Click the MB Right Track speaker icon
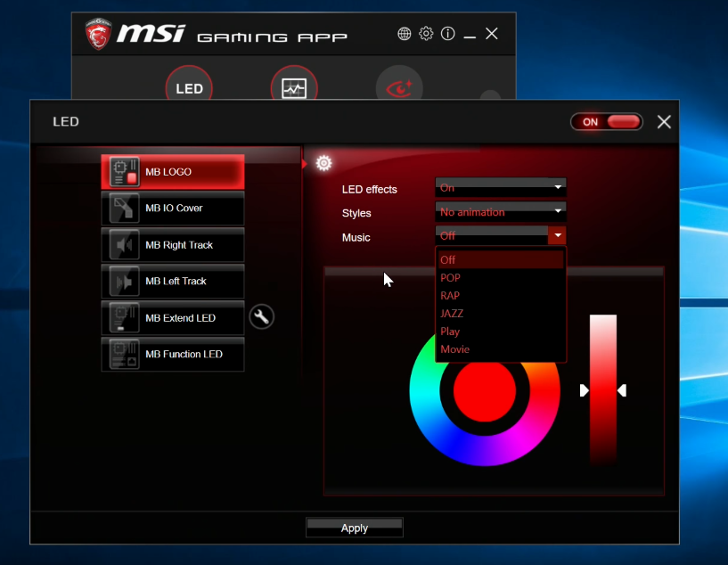 click(125, 245)
